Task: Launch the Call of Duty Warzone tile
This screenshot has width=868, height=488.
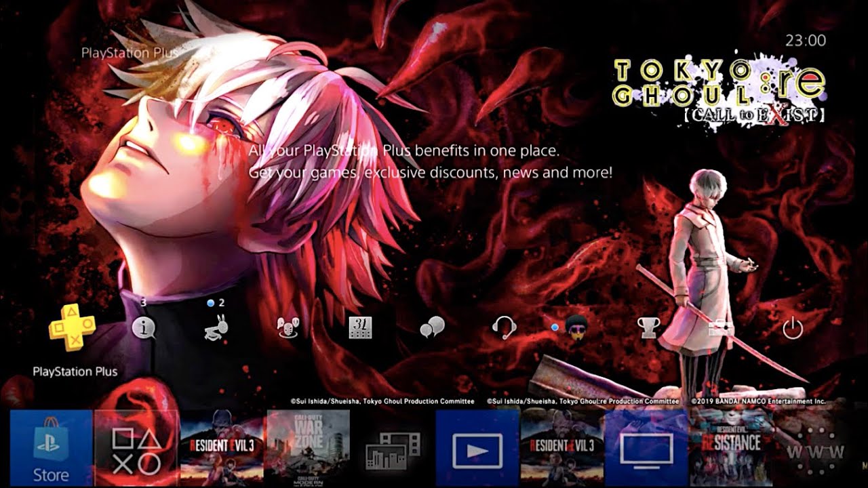Action: coord(308,449)
